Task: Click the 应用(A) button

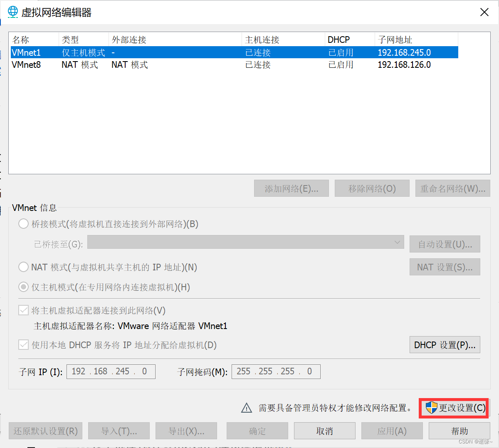Action: pyautogui.click(x=392, y=431)
